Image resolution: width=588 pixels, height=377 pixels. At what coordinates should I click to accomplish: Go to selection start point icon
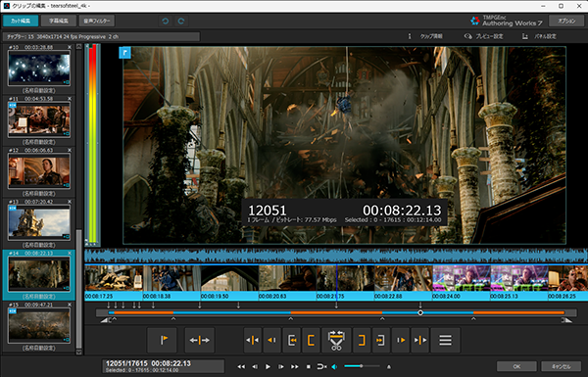[x=291, y=340]
